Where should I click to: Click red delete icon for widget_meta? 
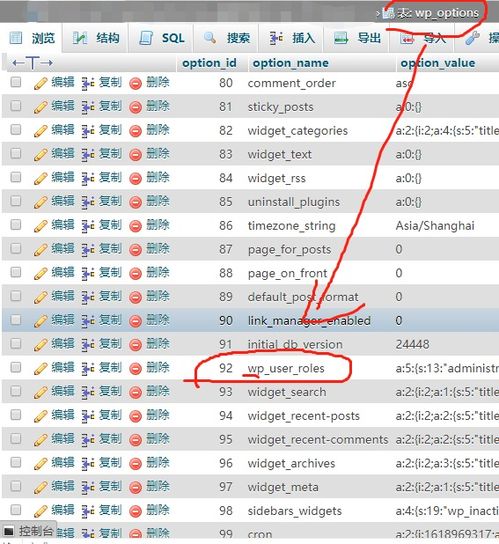135,487
